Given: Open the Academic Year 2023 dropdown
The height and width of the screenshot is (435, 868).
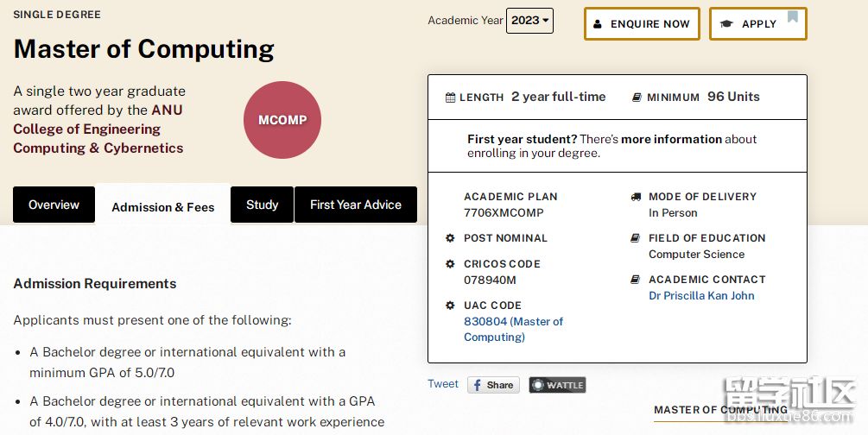Looking at the screenshot, I should pos(529,21).
